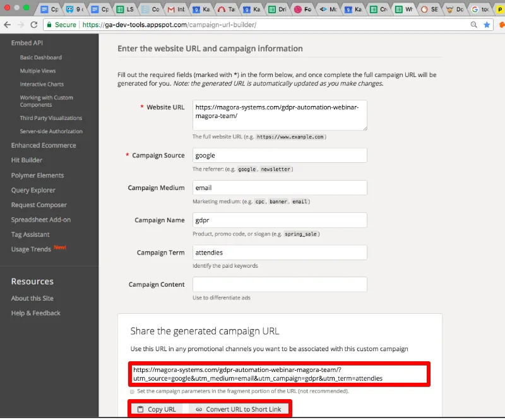Click the Website URL text area

[x=280, y=115]
